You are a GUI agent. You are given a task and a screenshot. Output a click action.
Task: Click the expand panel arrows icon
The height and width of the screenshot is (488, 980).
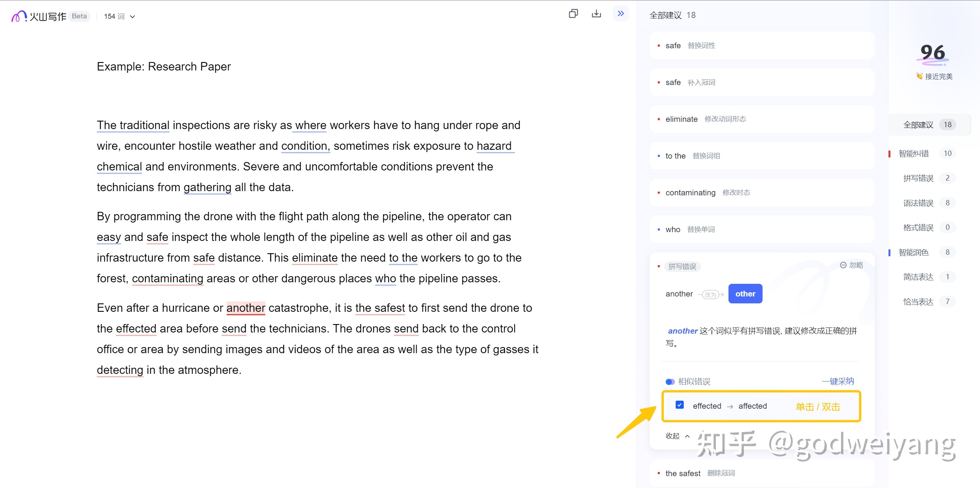(621, 16)
